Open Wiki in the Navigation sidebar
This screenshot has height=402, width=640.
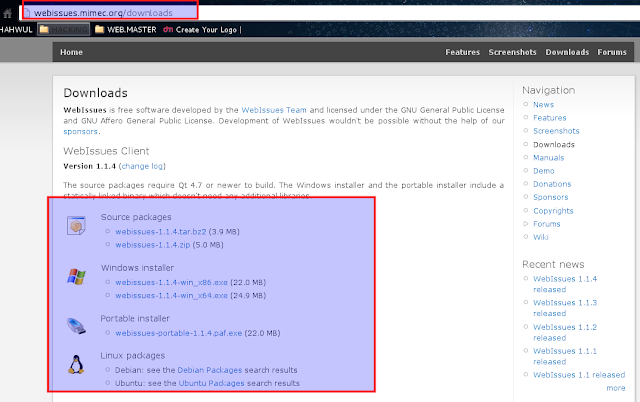coord(541,237)
